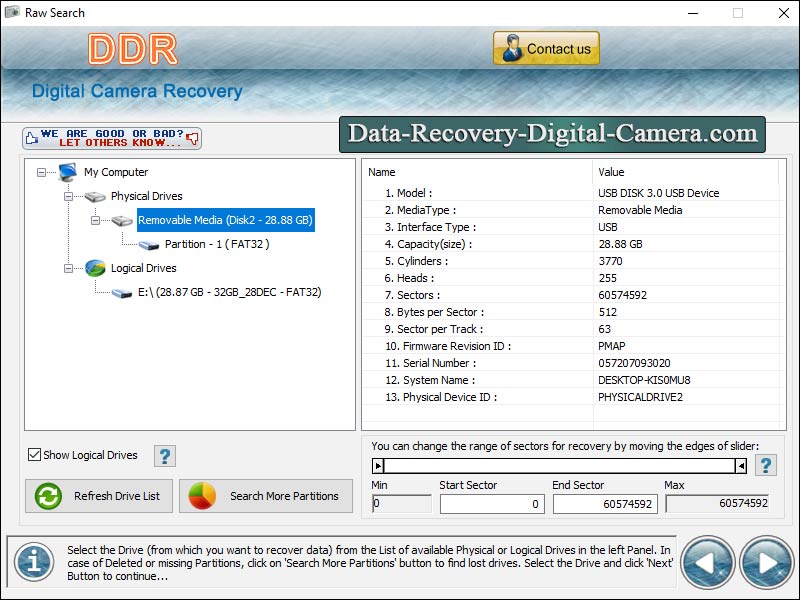Minimize the Raw Search window

pos(692,13)
